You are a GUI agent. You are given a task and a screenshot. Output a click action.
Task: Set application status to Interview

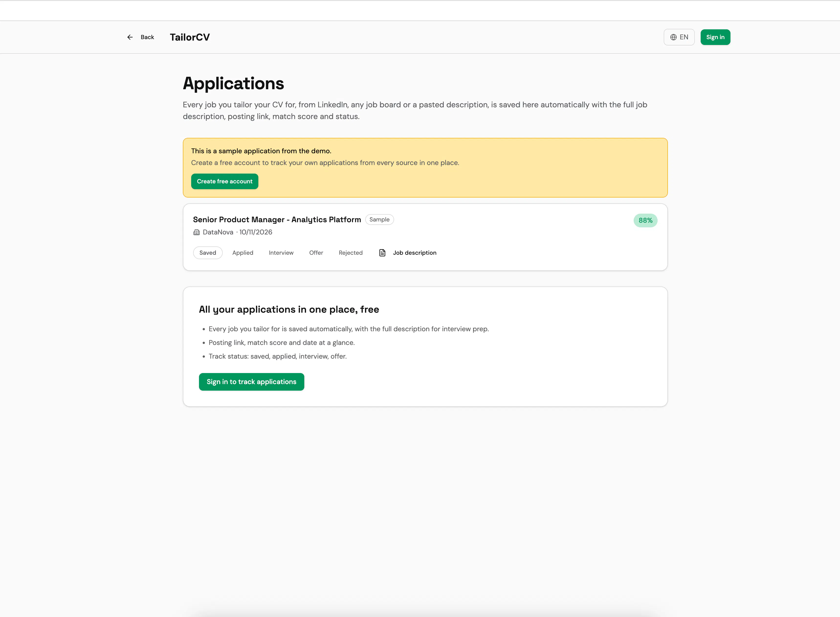click(281, 253)
